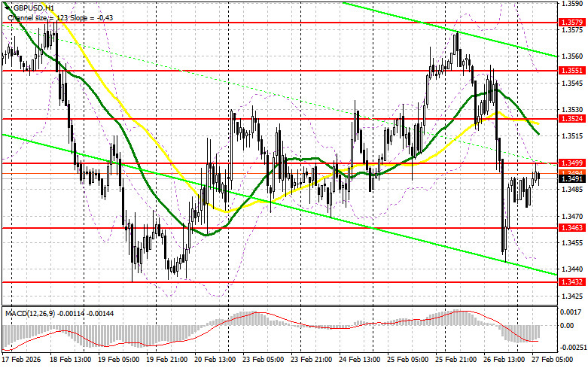Click the 20 Feb 13:00 time label
Image resolution: width=588 pixels, height=368 pixels.
[x=215, y=360]
